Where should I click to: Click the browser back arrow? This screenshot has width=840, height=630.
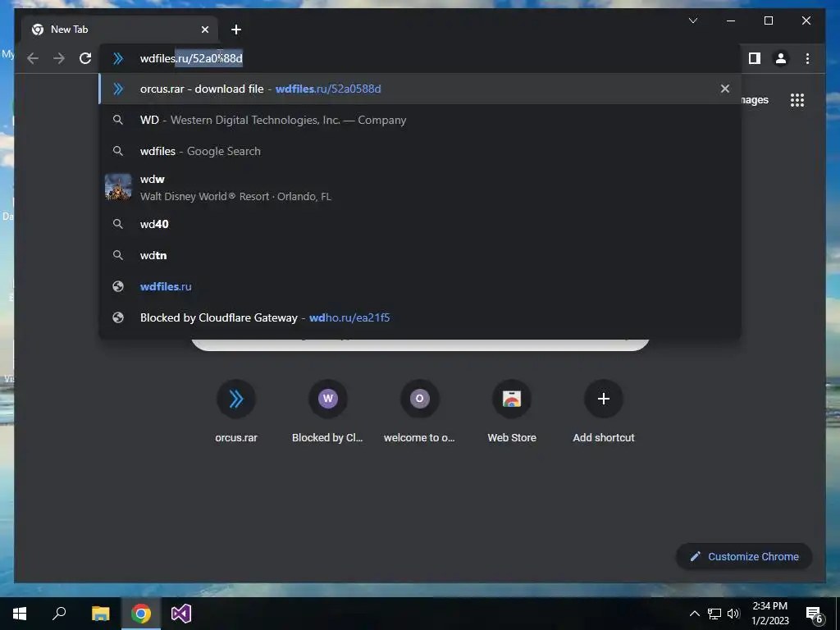(33, 58)
